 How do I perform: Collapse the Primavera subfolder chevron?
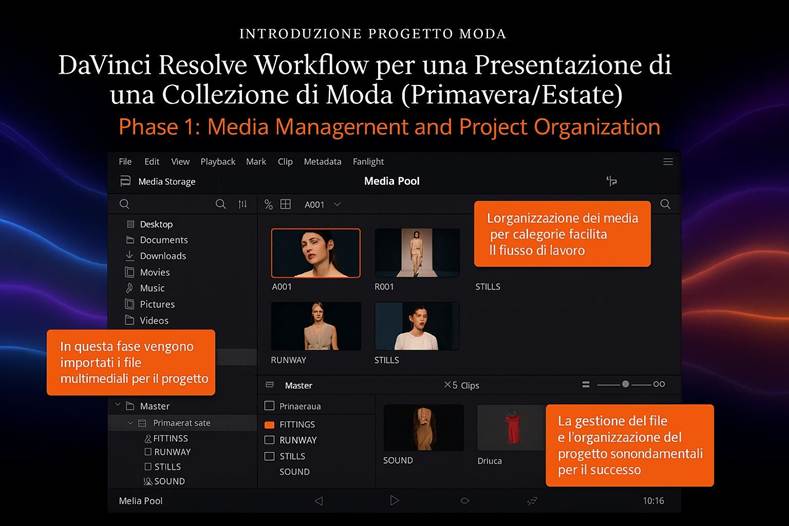pyautogui.click(x=130, y=423)
